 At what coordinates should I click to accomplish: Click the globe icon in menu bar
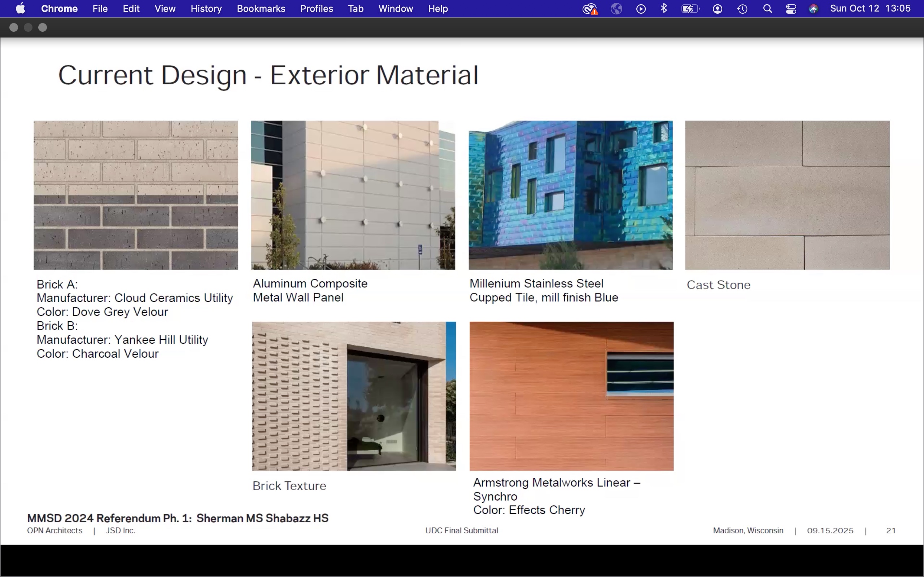click(616, 9)
